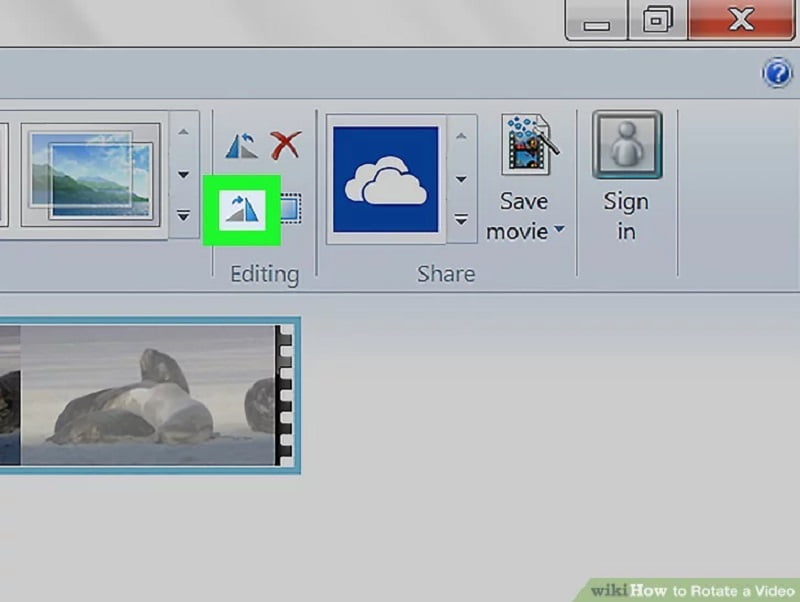This screenshot has width=800, height=602.
Task: Go to next row of Share options
Action: pyautogui.click(x=461, y=179)
